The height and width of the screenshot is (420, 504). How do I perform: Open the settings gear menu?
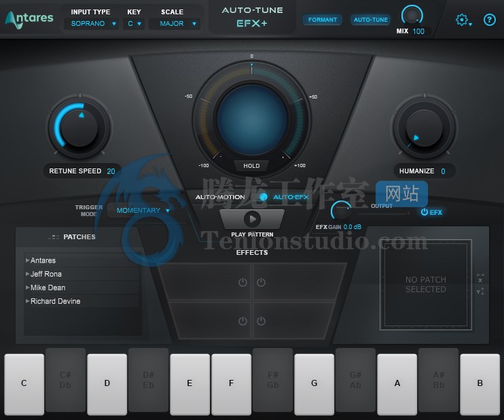tap(463, 20)
